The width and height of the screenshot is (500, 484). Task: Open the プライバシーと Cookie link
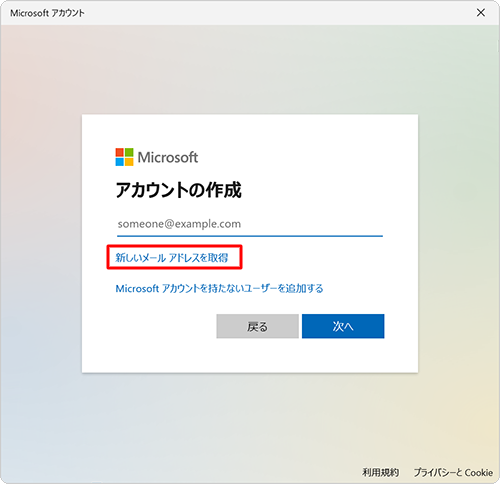click(453, 472)
